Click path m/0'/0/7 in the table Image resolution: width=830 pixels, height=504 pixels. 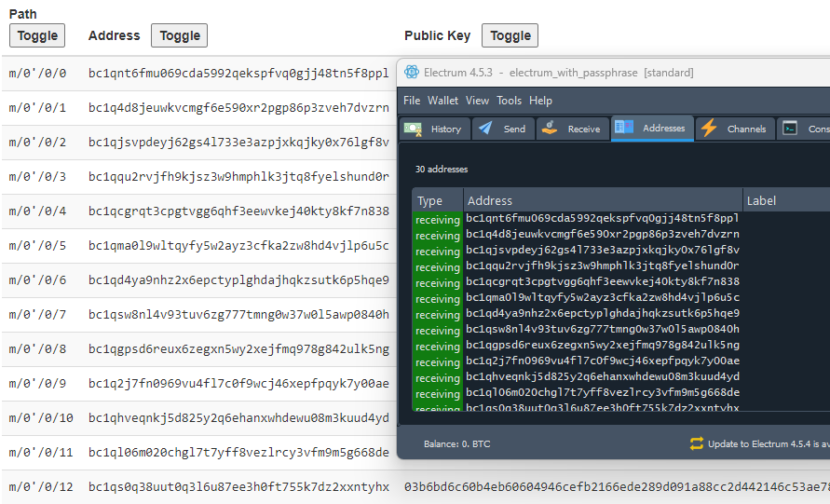pyautogui.click(x=37, y=315)
